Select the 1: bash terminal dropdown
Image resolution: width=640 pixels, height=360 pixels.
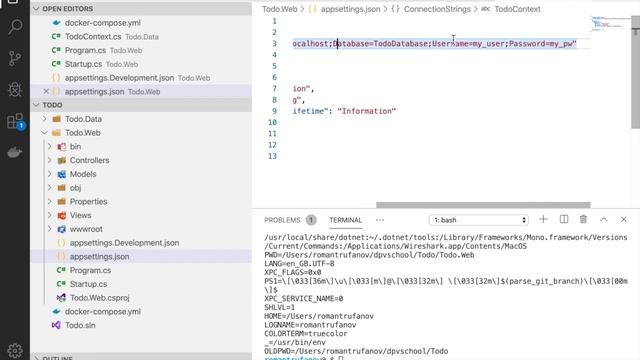point(478,220)
